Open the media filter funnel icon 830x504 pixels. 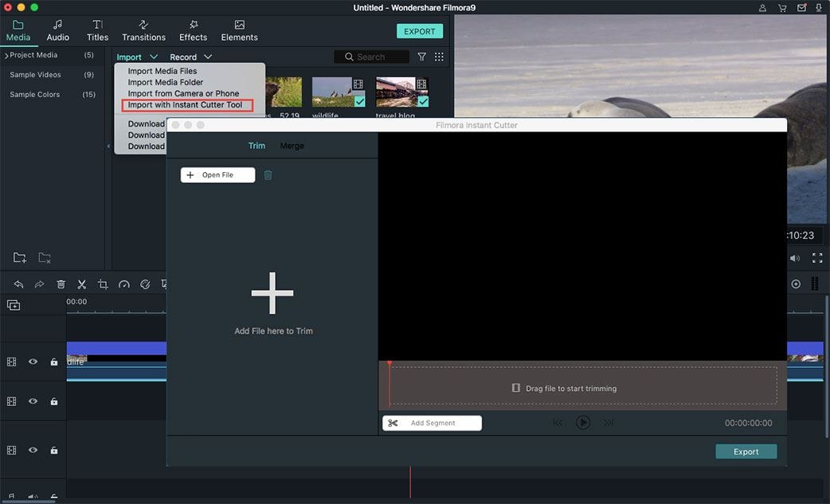tap(422, 57)
